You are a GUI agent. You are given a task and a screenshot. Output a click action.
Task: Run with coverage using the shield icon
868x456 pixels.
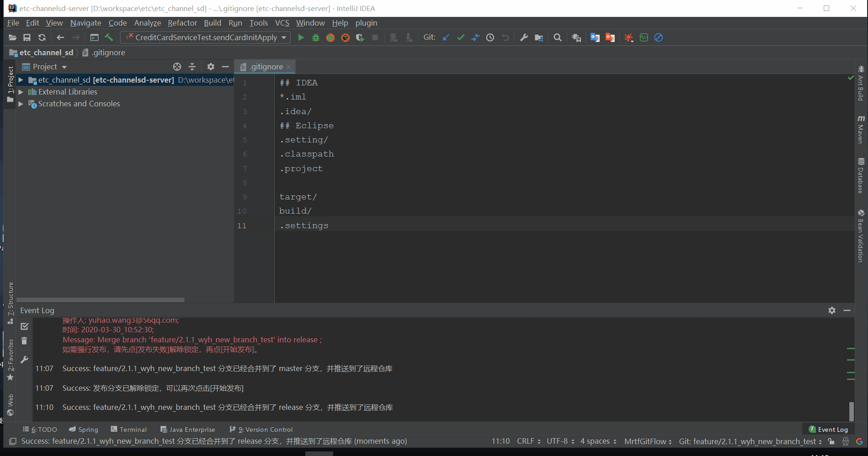click(x=360, y=38)
